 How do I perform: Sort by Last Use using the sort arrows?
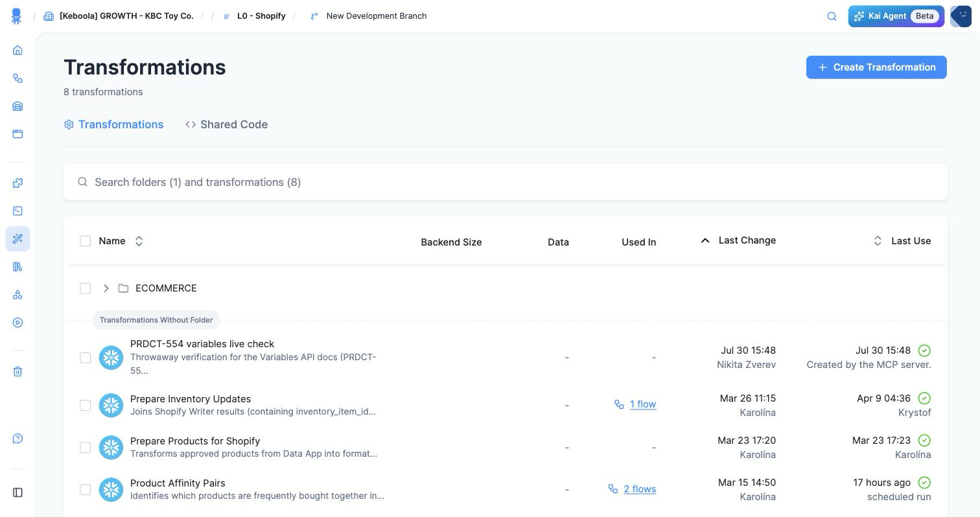[878, 241]
